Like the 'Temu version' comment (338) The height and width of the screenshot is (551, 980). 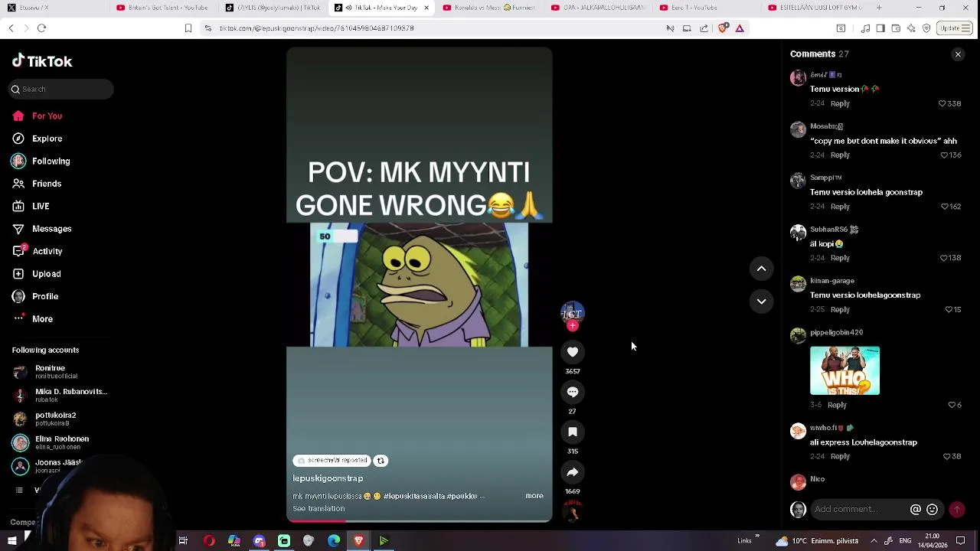(942, 104)
